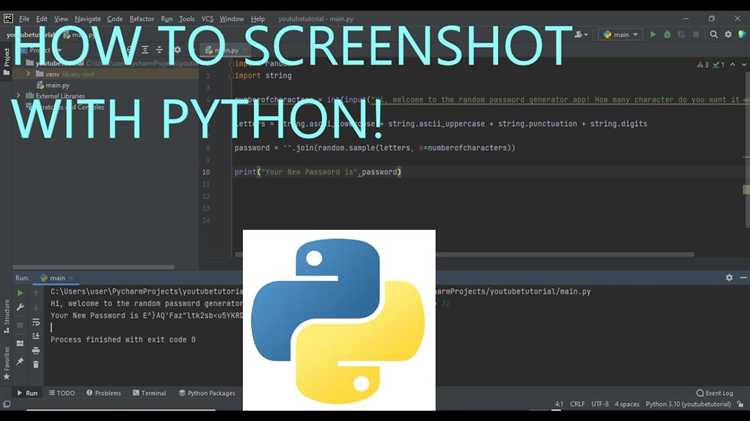Open the user account dropdown
Image resolution: width=750 pixels, height=421 pixels.
pyautogui.click(x=581, y=34)
